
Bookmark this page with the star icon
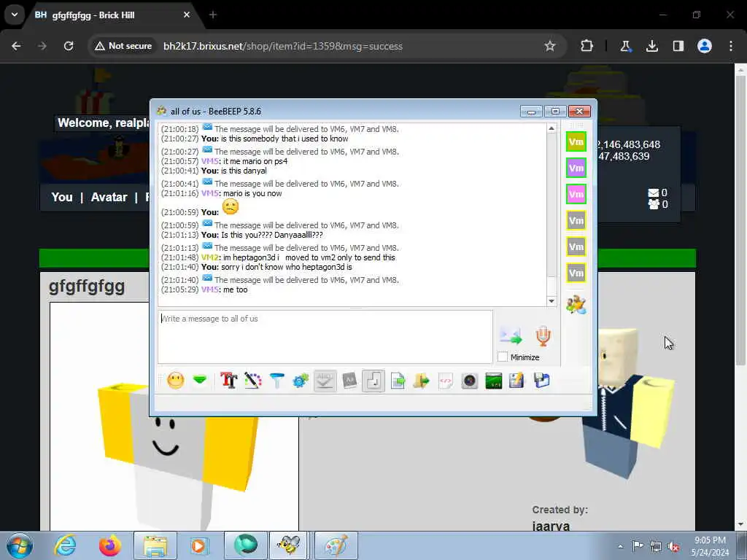(x=550, y=46)
